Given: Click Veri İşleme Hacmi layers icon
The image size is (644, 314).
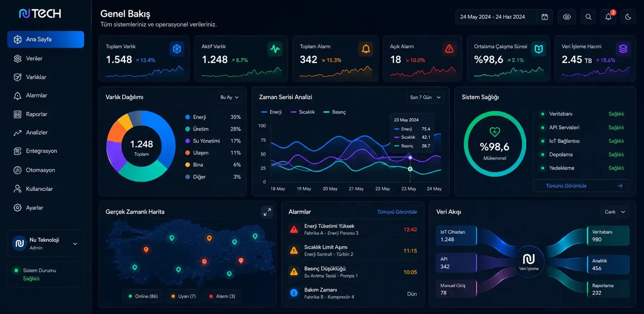Looking at the screenshot, I should (x=623, y=49).
